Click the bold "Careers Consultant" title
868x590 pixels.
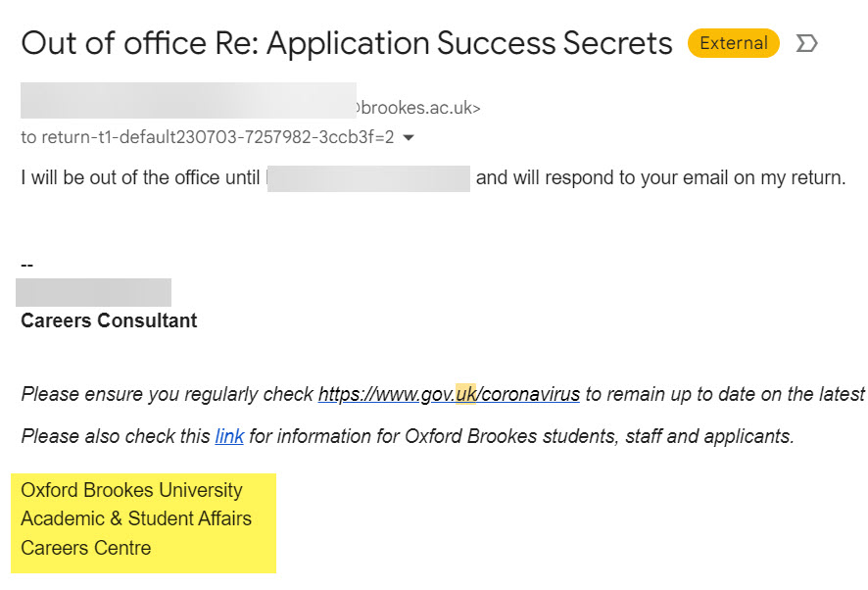click(109, 321)
